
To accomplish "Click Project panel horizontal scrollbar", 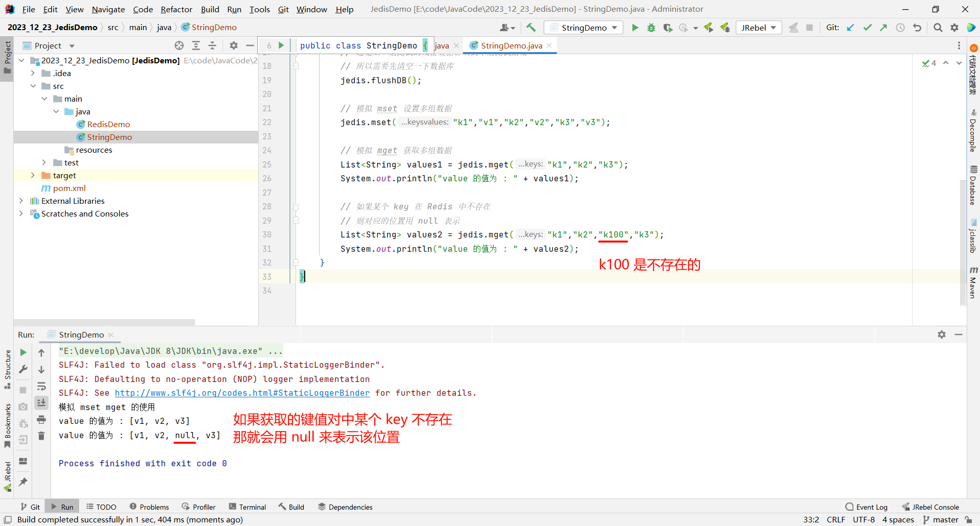I will [105, 322].
